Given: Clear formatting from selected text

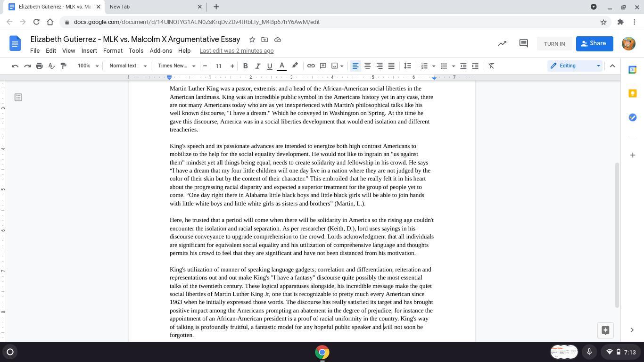Looking at the screenshot, I should [x=491, y=66].
